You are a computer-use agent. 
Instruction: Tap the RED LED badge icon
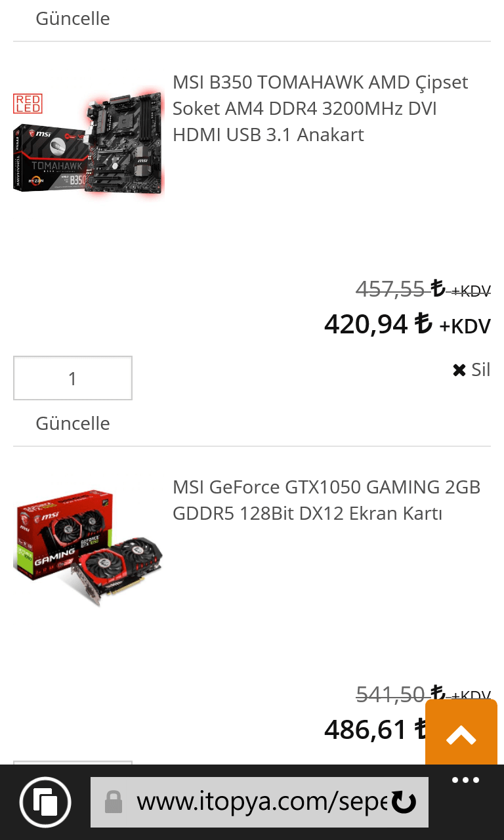(28, 104)
